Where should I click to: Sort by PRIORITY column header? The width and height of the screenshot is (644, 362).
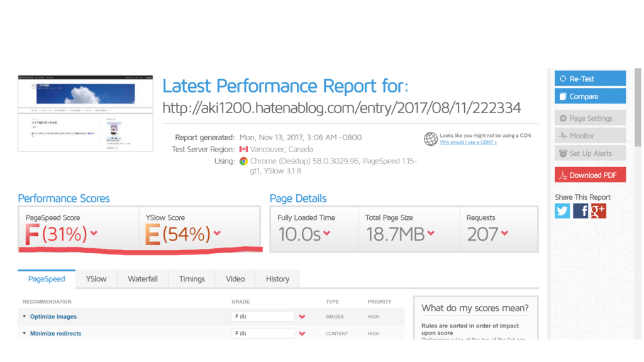pos(379,302)
